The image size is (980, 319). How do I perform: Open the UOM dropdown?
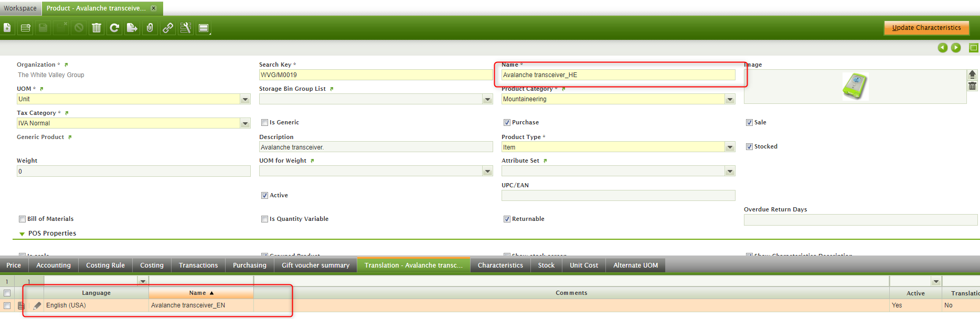[245, 99]
